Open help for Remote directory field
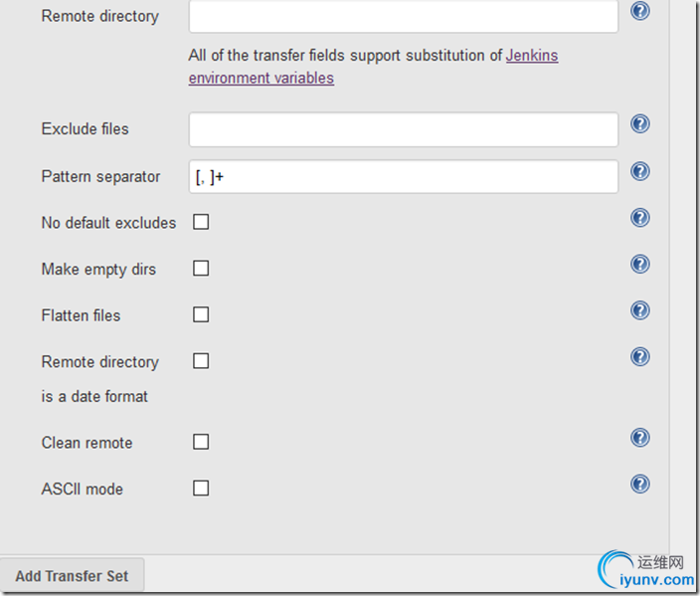This screenshot has height=596, width=700. coord(640,11)
